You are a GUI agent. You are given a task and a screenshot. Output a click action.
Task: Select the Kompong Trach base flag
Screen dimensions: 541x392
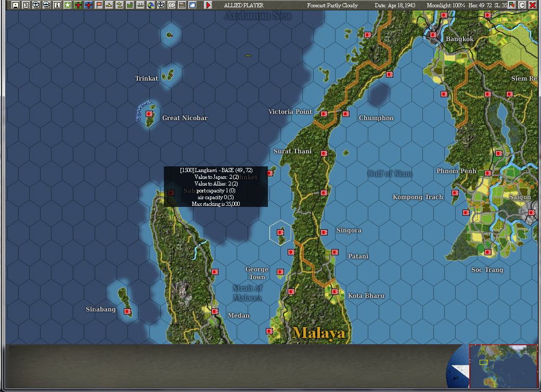[455, 193]
